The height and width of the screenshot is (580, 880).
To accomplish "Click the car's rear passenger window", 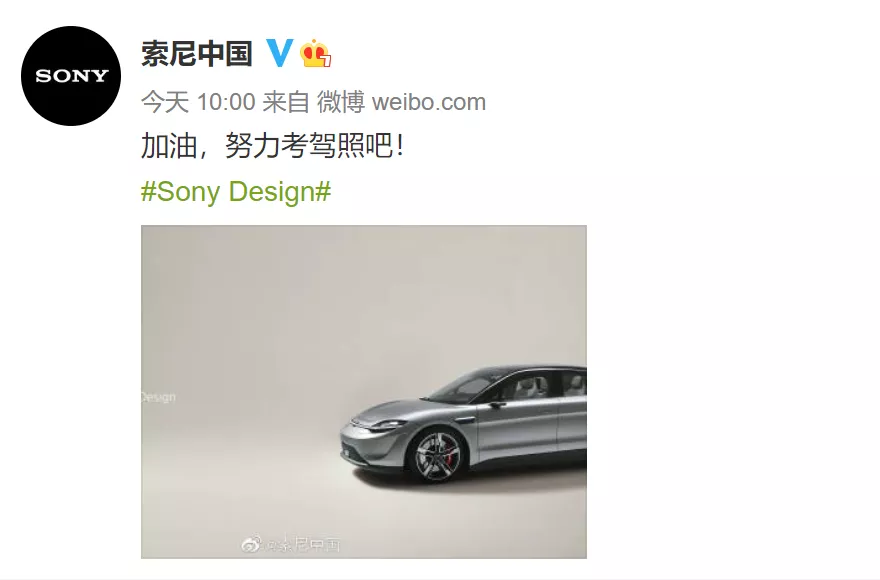I will pos(574,385).
